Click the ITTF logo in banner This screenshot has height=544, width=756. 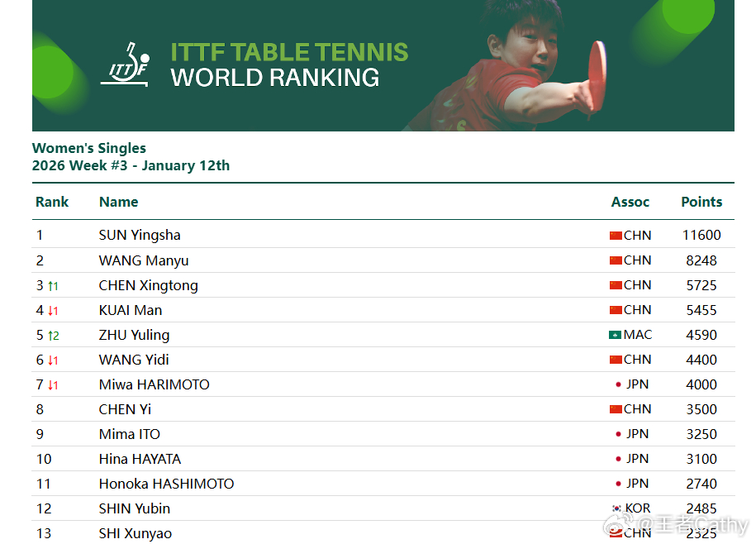click(126, 64)
